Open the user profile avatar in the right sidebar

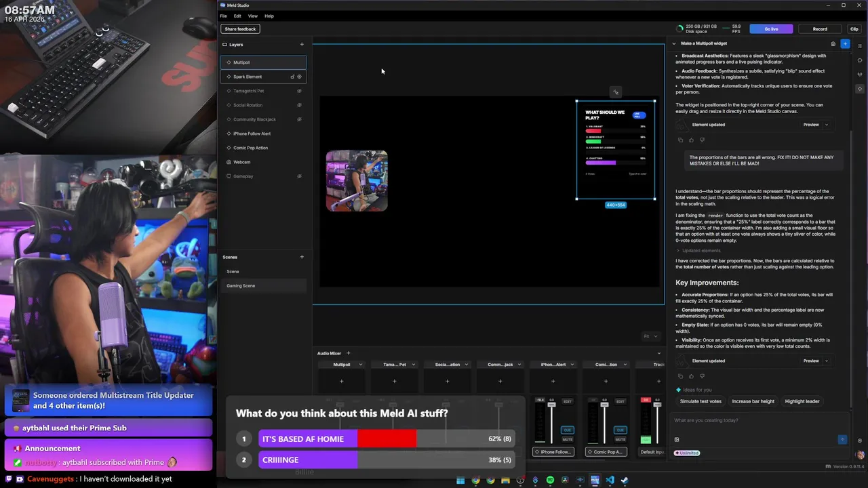tap(861, 455)
